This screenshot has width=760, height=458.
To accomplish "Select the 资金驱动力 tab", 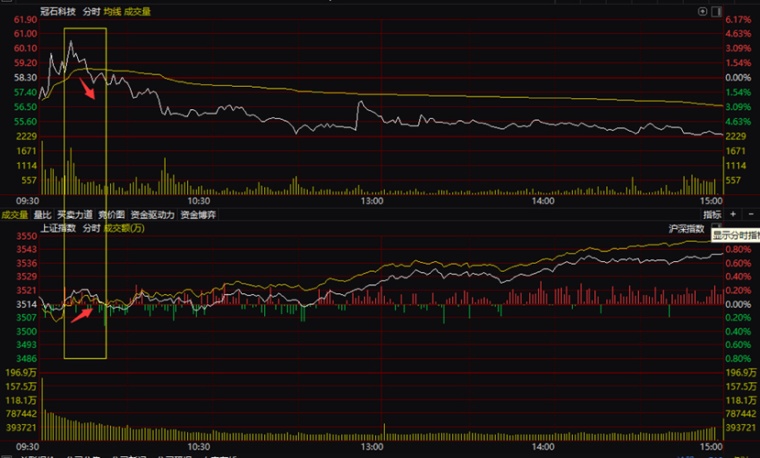I will (x=152, y=215).
